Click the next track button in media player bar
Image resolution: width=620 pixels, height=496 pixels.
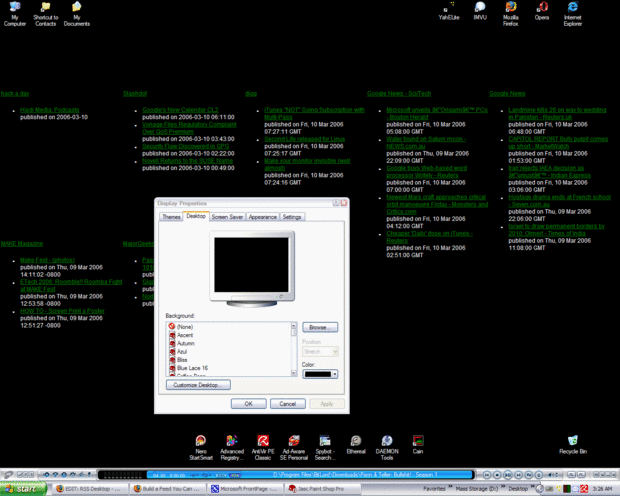coord(518,475)
